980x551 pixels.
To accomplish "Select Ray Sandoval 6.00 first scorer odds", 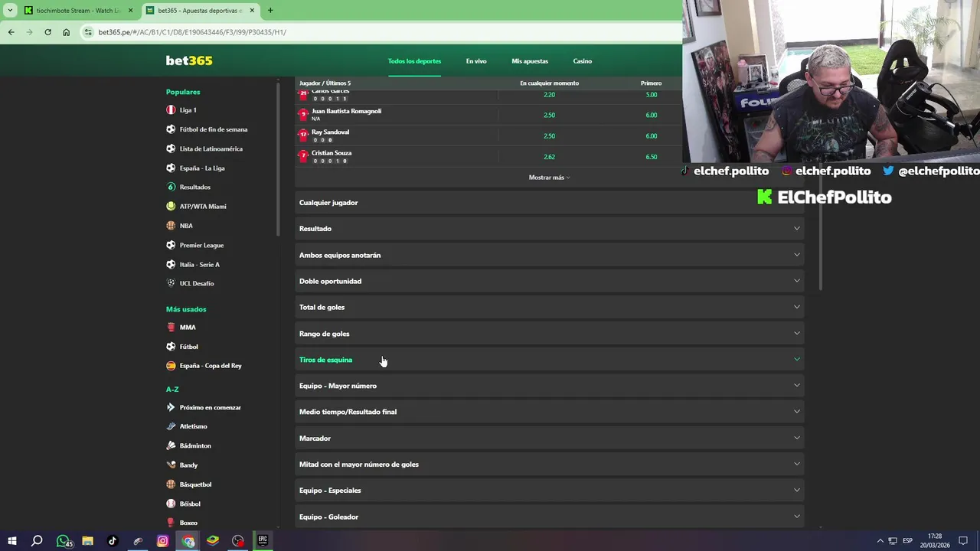I will (651, 136).
